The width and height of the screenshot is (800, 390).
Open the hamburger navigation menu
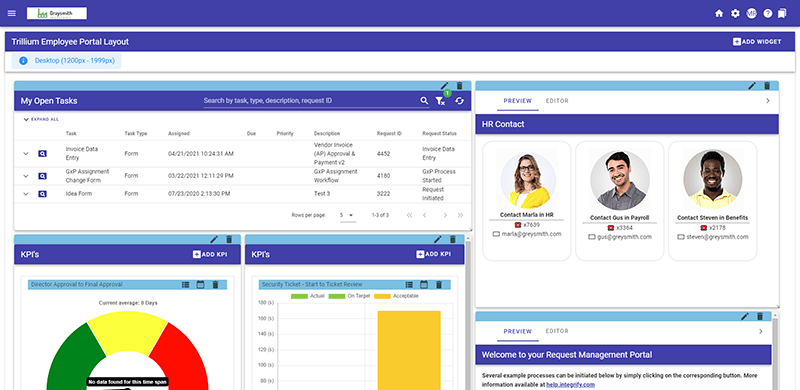tap(12, 13)
